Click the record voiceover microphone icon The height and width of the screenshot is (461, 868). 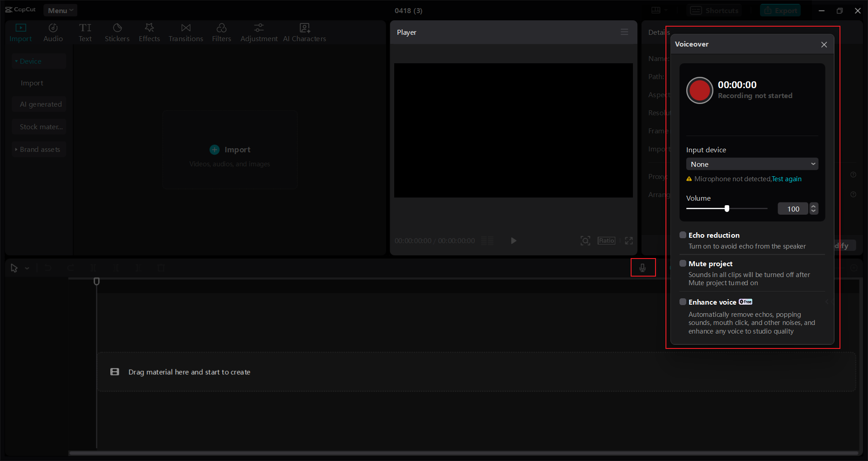[x=643, y=268]
